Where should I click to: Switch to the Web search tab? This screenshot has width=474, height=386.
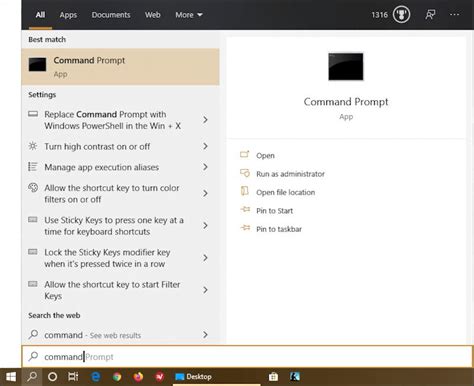[152, 15]
